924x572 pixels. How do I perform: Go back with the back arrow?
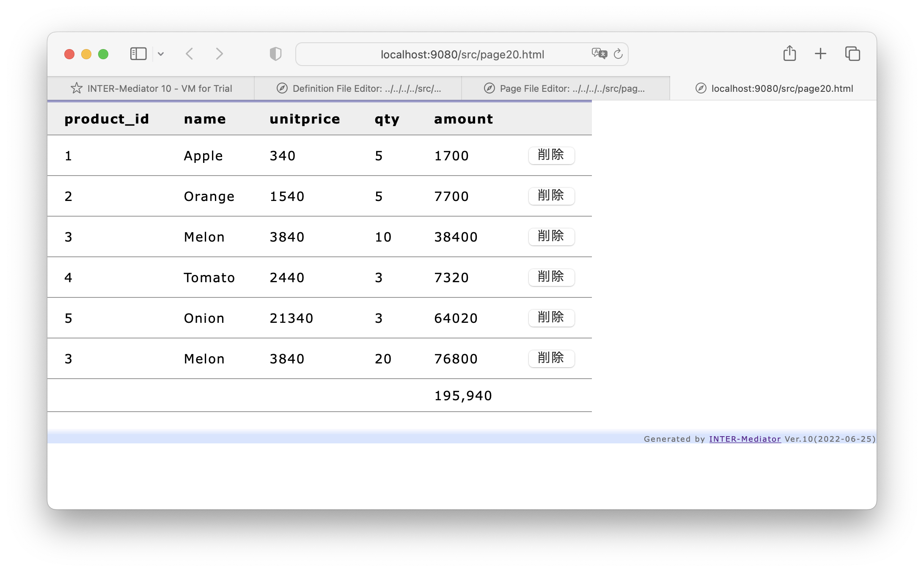(x=190, y=54)
